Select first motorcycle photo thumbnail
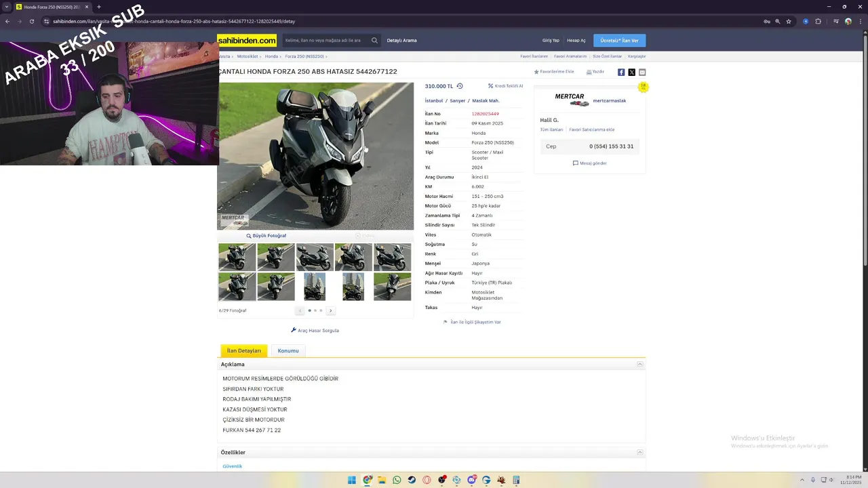The height and width of the screenshot is (488, 868). click(x=237, y=258)
